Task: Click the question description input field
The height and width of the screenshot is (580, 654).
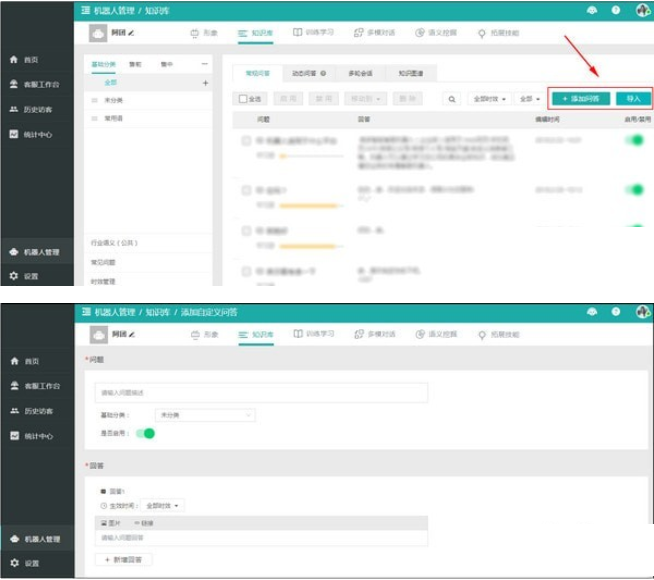Action: (x=262, y=393)
